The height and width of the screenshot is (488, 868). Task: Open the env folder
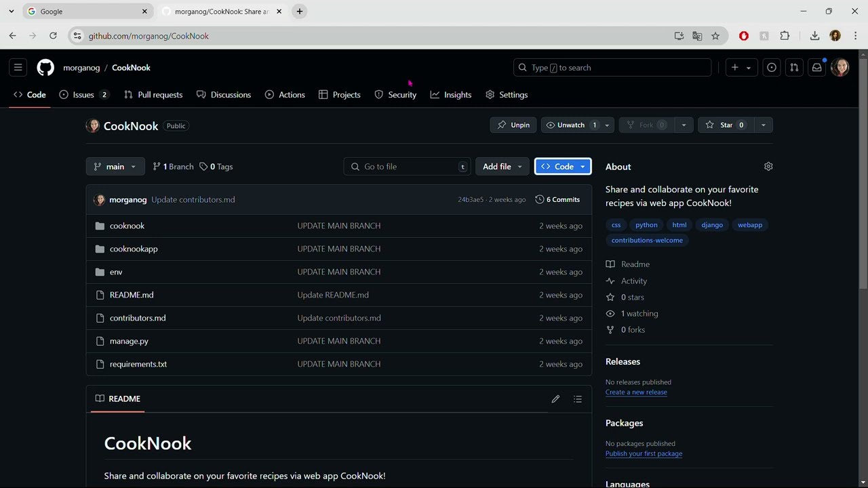tap(116, 272)
